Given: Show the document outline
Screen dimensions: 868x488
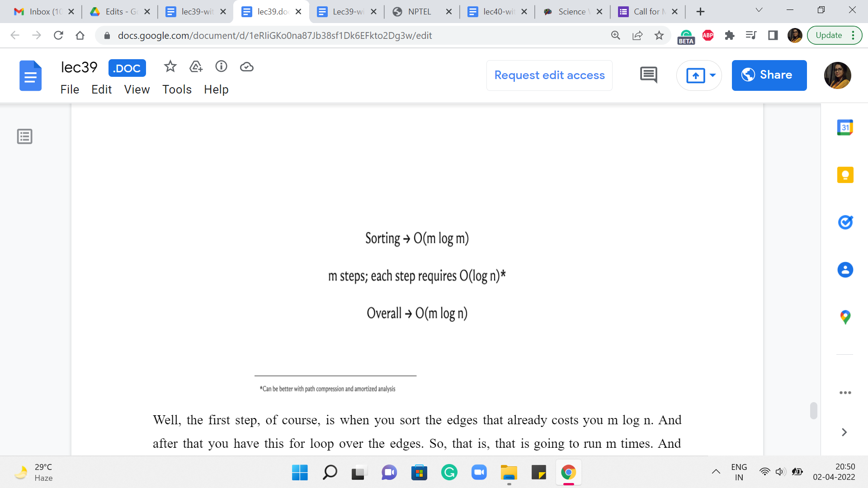Looking at the screenshot, I should click(25, 136).
